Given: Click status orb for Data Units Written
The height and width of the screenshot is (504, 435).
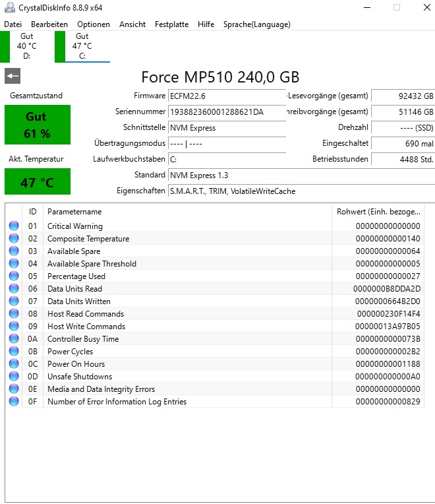Looking at the screenshot, I should coord(14,301).
